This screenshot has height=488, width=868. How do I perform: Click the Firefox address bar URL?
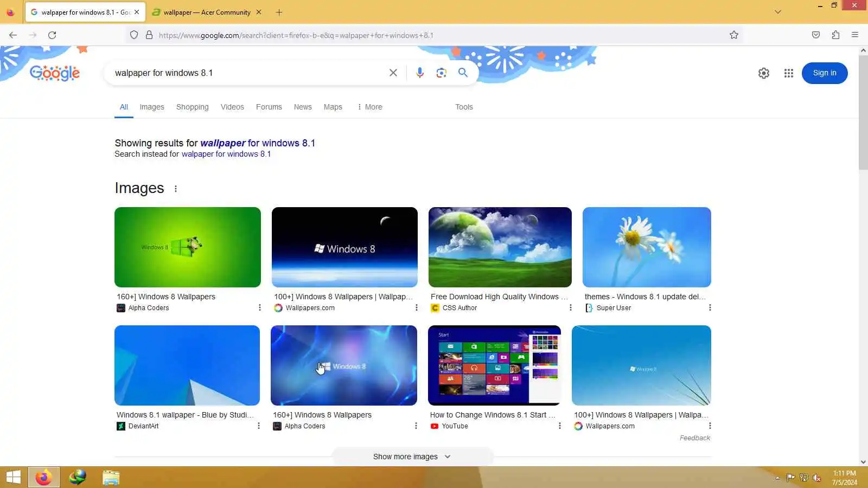pos(296,35)
